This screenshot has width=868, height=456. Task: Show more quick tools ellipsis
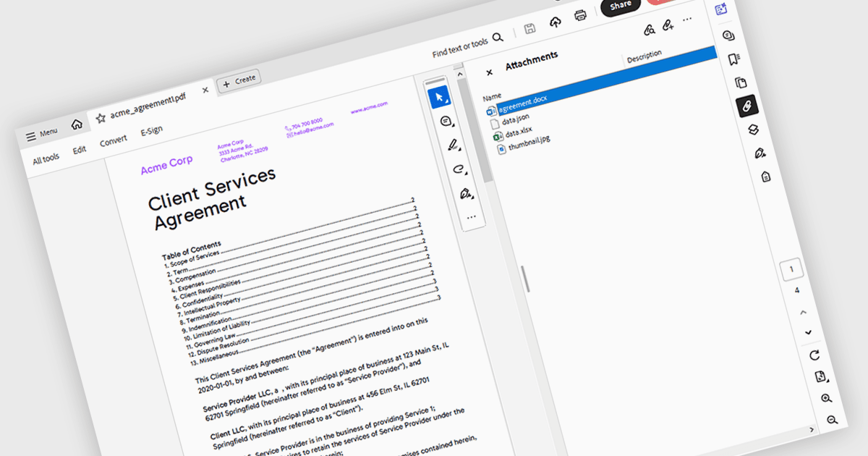[x=472, y=216]
